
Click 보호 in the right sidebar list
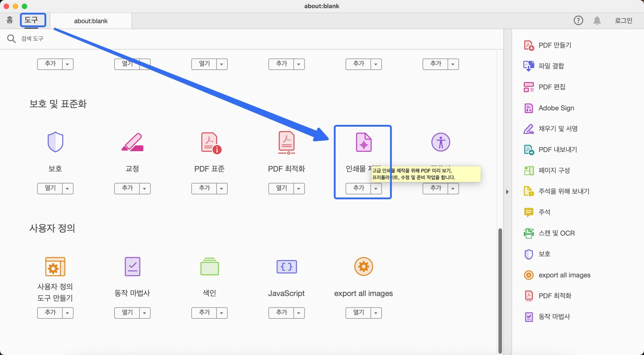[x=537, y=254]
